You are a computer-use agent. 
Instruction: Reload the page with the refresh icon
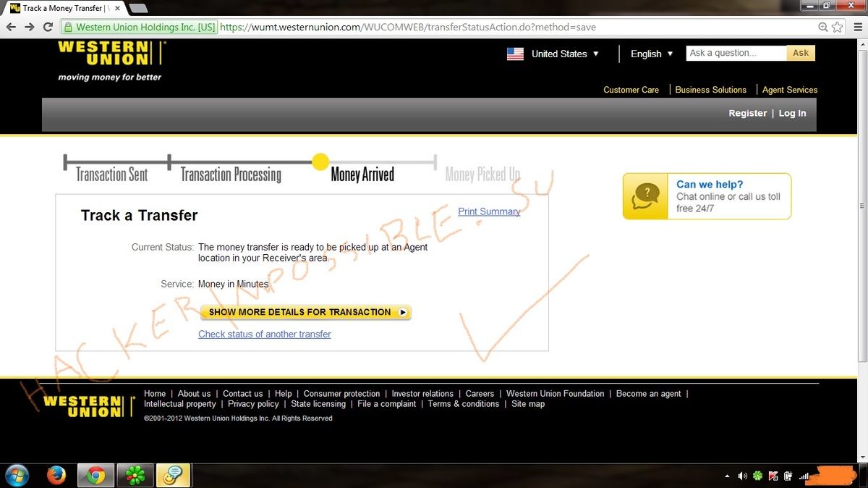pyautogui.click(x=48, y=27)
